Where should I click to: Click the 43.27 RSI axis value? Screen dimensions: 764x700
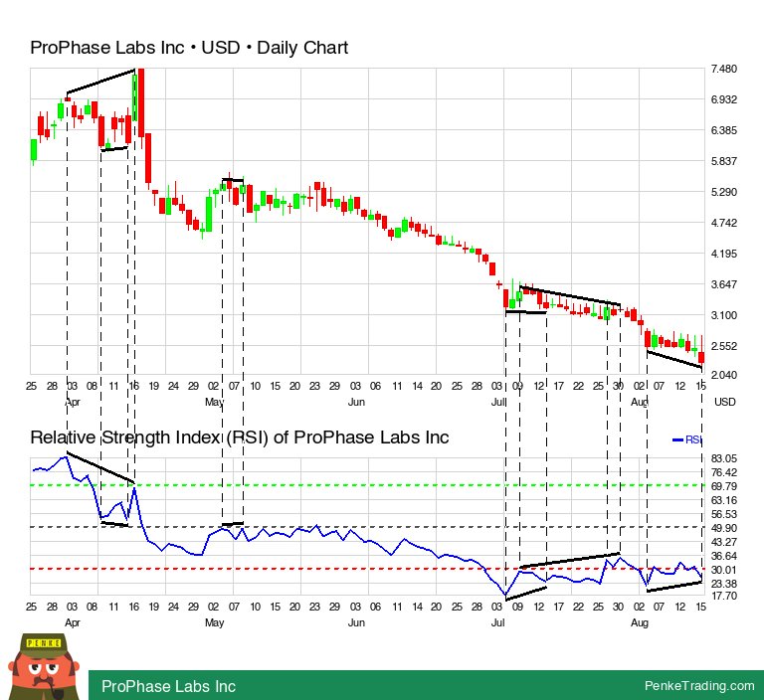[x=723, y=542]
